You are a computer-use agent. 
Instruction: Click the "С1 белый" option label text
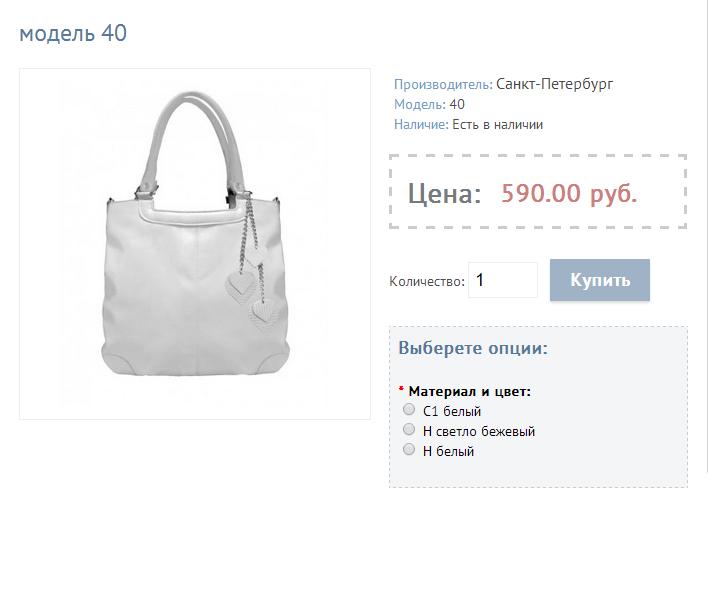(x=452, y=411)
